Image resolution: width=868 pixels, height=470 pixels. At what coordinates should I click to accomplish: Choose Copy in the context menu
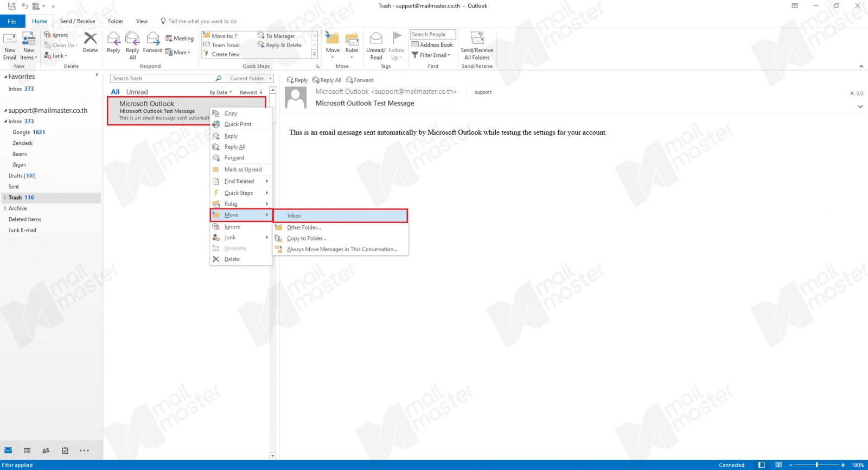(x=241, y=113)
